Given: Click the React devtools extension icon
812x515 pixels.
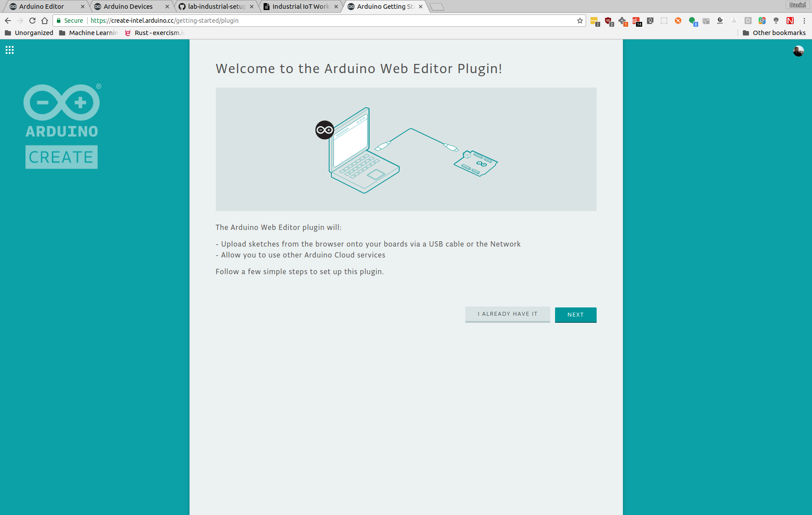Looking at the screenshot, I should (x=664, y=21).
